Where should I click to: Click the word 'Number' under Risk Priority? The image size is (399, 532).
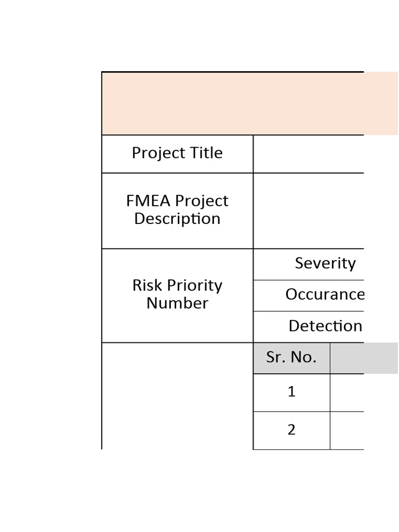coord(177,303)
